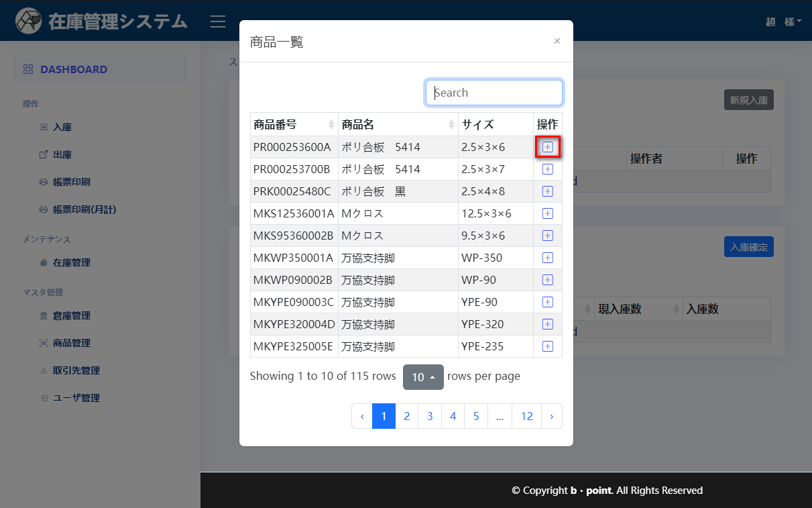Image resolution: width=812 pixels, height=508 pixels.
Task: Open 在庫管理 from sidebar menu
Action: tap(71, 262)
